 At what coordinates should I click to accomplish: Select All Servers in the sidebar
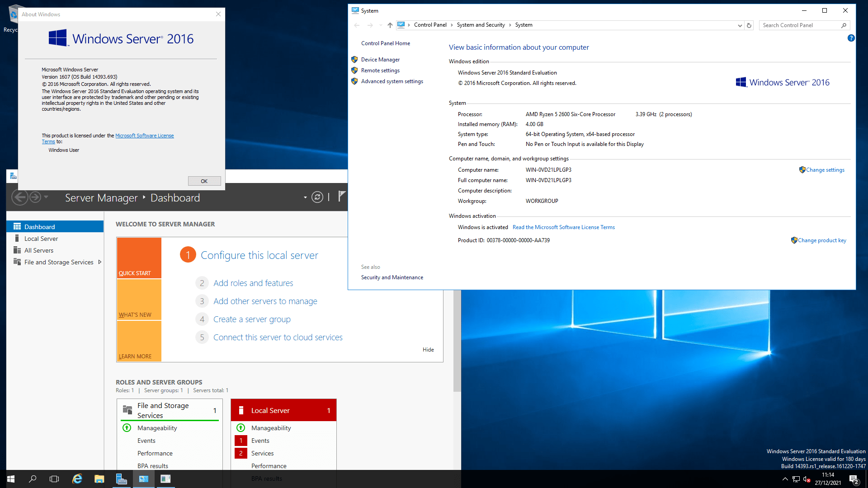tap(39, 250)
